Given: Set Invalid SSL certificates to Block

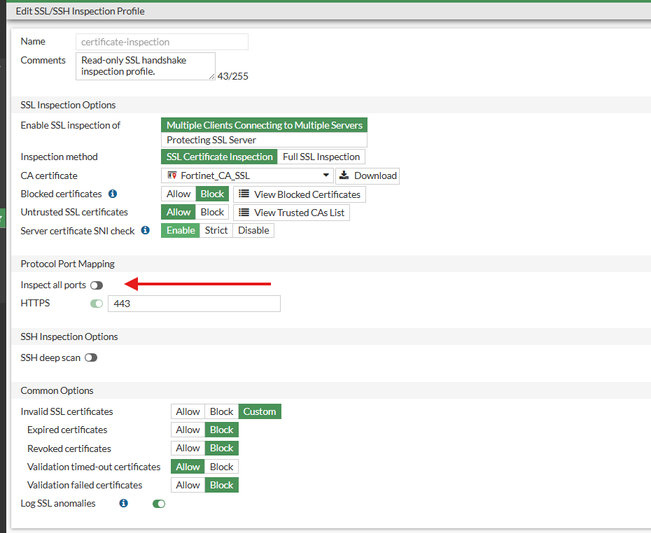Looking at the screenshot, I should tap(222, 411).
